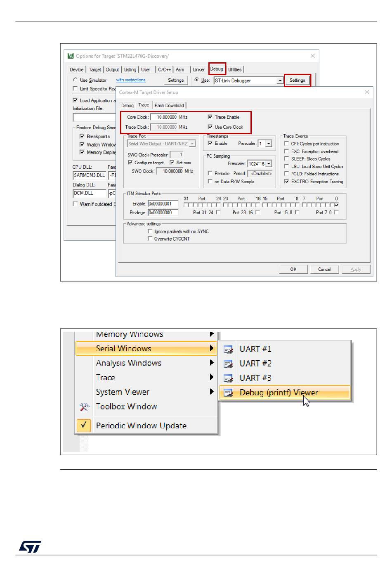Select the Use ST-Link Debugger radio button
Screen dimensions: 392x586
(196, 80)
